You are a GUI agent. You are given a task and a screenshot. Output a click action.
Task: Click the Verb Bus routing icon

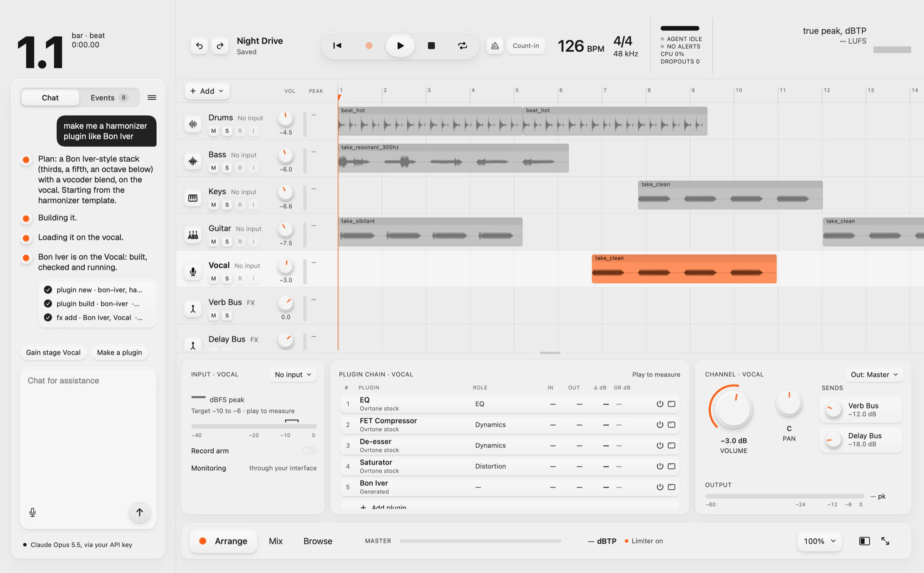tap(193, 309)
